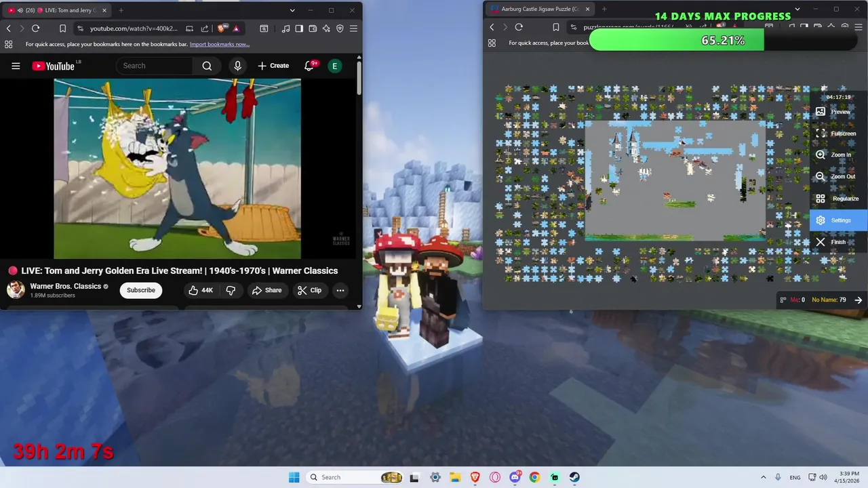Image resolution: width=868 pixels, height=488 pixels.
Task: Open the Windows Start menu
Action: click(294, 477)
